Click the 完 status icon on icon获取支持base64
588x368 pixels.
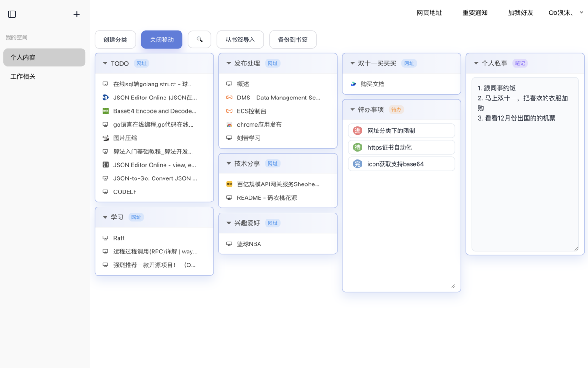point(357,164)
